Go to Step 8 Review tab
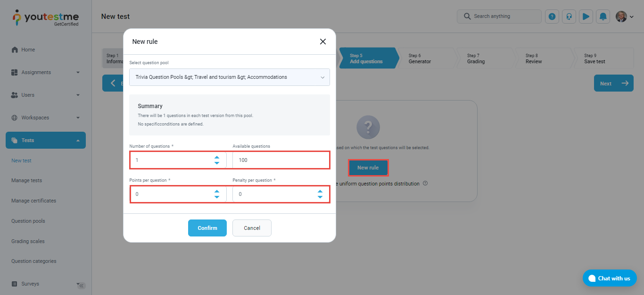 tap(544, 58)
